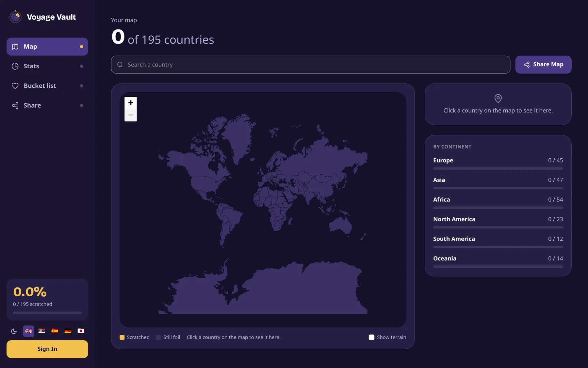Click the Europe continent row
The width and height of the screenshot is (588, 368).
coord(498,163)
